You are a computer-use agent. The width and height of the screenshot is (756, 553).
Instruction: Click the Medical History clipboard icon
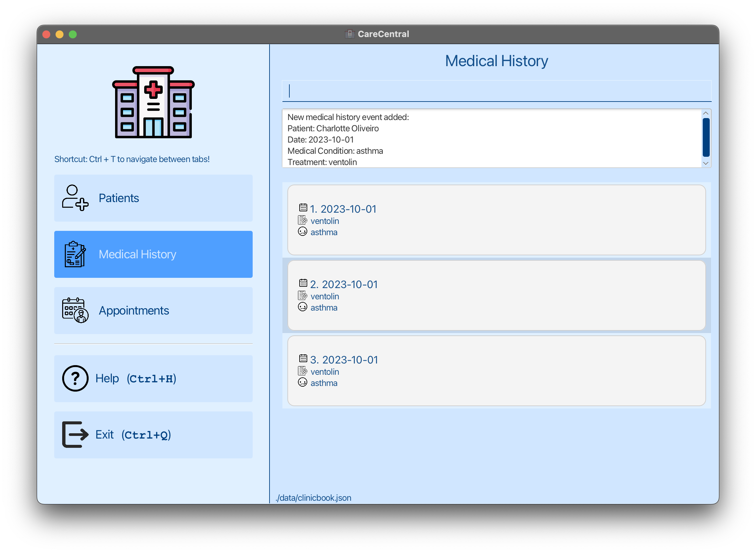(75, 254)
